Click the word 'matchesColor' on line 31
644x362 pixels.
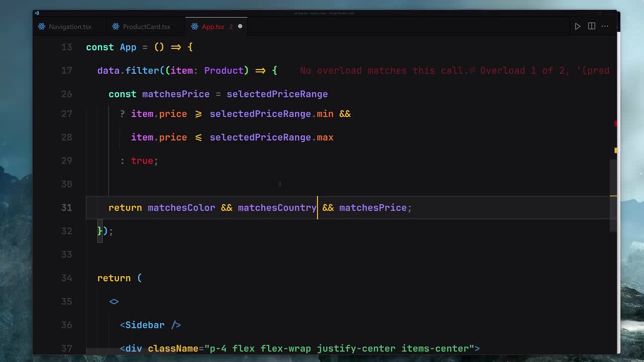(181, 208)
